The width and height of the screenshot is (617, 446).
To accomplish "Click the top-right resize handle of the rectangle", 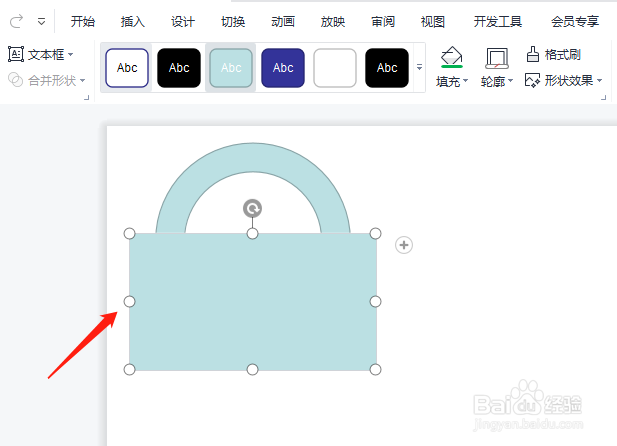I will [x=375, y=233].
